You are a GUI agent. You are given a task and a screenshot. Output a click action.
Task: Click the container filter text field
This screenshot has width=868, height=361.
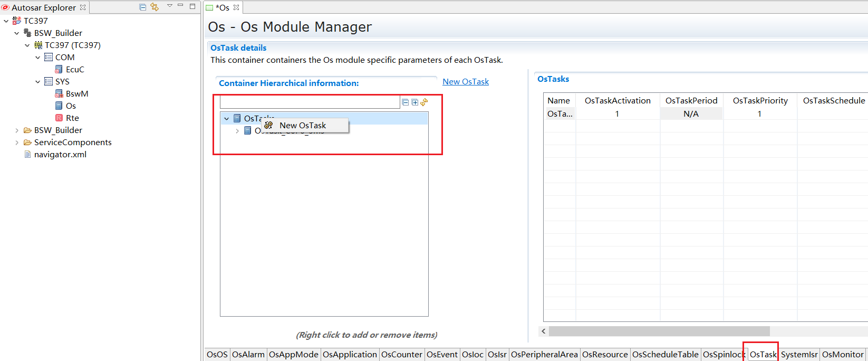[x=310, y=102]
